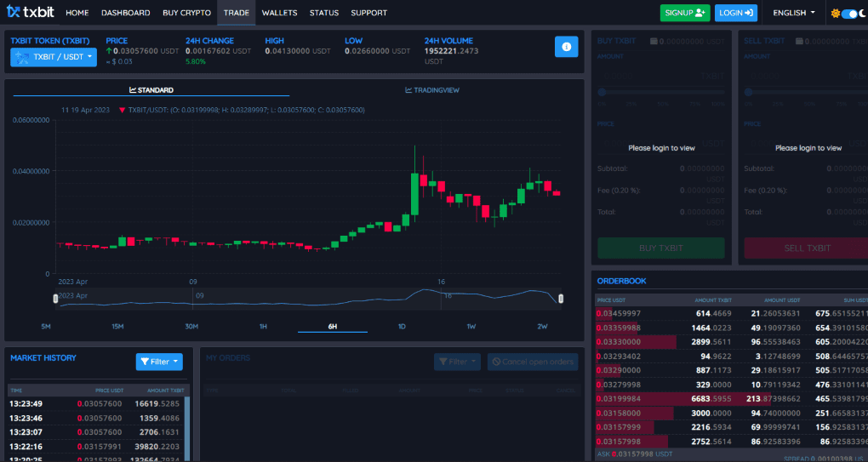Open the ENGLISH language dropdown
This screenshot has width=868, height=462.
pyautogui.click(x=794, y=13)
